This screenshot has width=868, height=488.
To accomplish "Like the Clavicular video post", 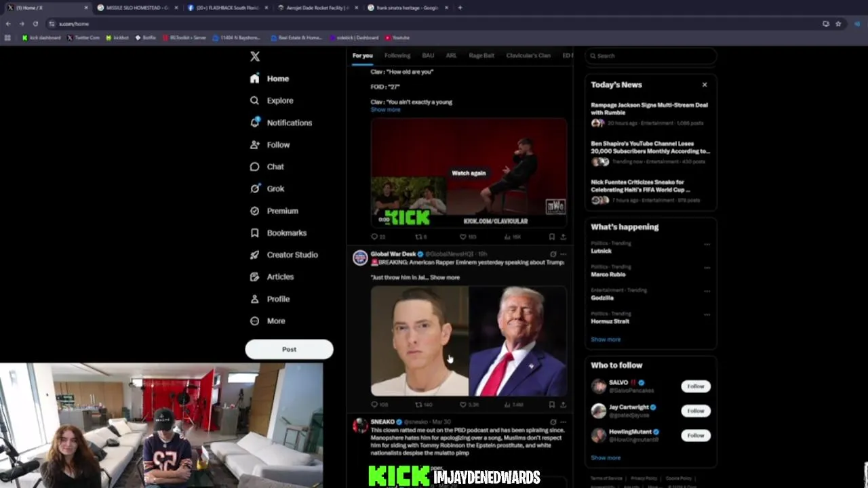I will pyautogui.click(x=463, y=237).
